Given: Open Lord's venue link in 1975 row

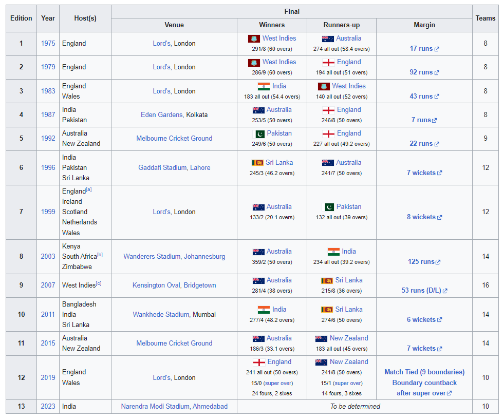Looking at the screenshot, I should click(x=161, y=43).
